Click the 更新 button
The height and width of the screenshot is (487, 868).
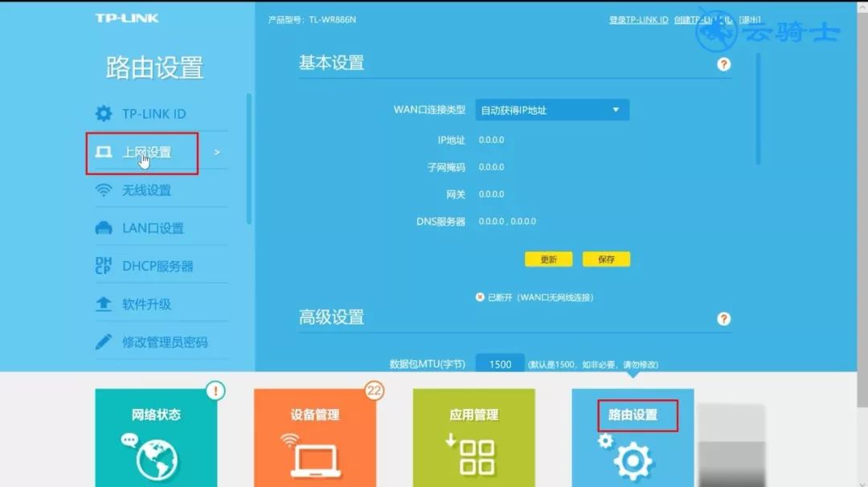(548, 260)
